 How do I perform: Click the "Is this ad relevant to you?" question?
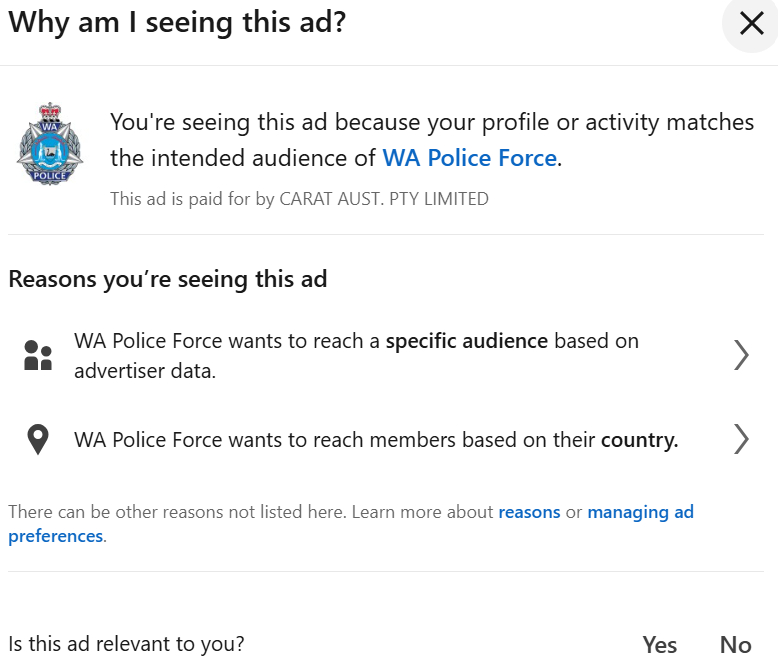[126, 644]
